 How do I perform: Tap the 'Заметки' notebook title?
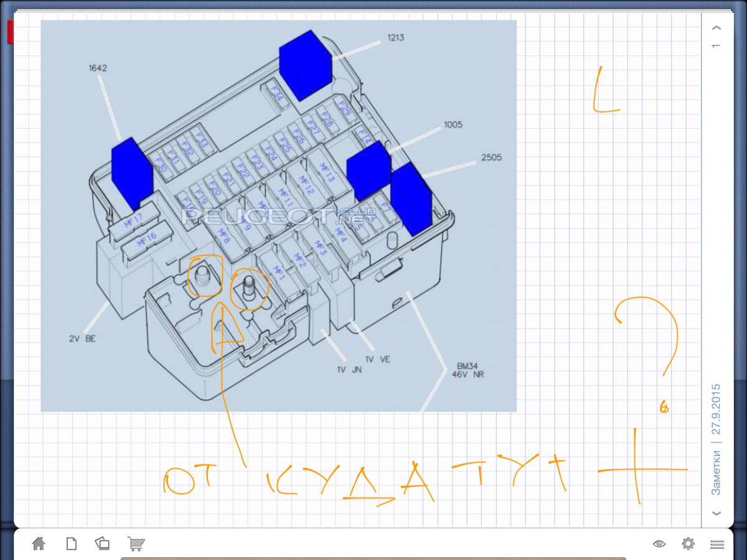click(x=716, y=474)
